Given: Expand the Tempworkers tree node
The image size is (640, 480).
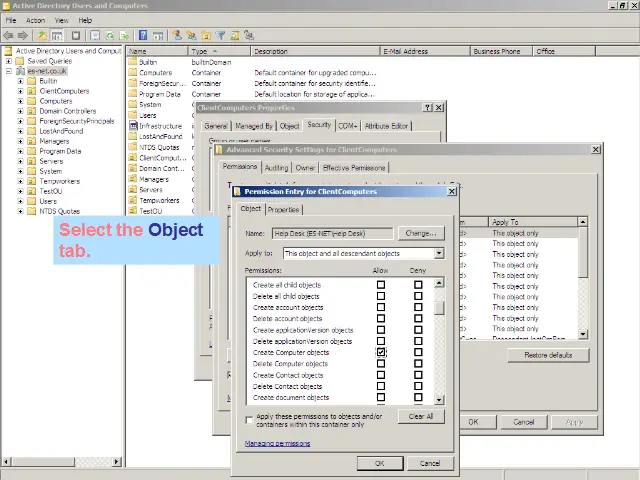Looking at the screenshot, I should [x=20, y=181].
